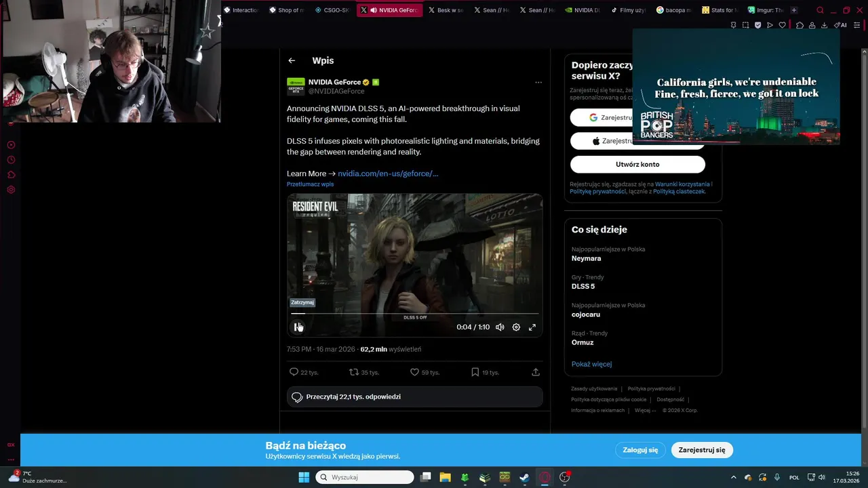Image resolution: width=868 pixels, height=488 pixels.
Task: Click the NVIDIA GeForce account name
Action: pyautogui.click(x=334, y=82)
